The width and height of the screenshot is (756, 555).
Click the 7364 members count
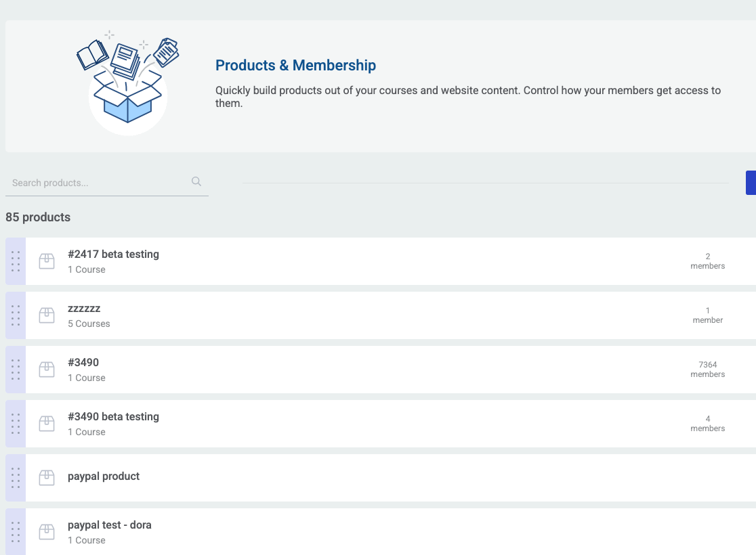708,370
